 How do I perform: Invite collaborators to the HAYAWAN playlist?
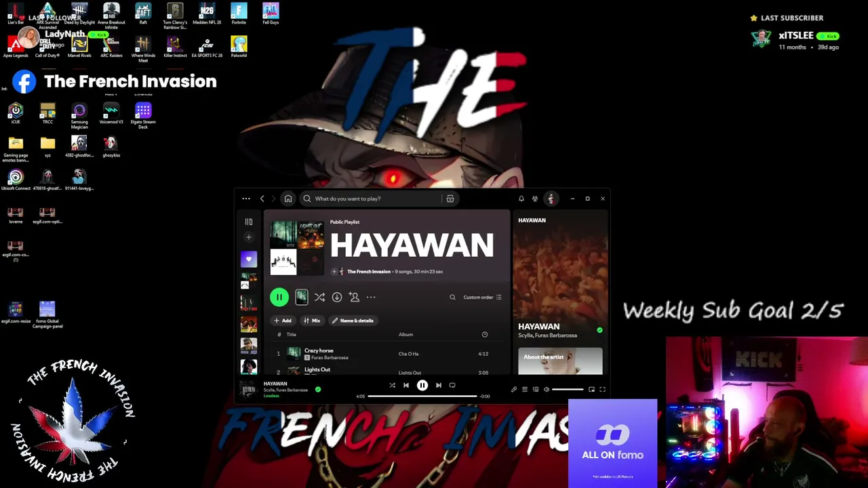click(x=354, y=297)
